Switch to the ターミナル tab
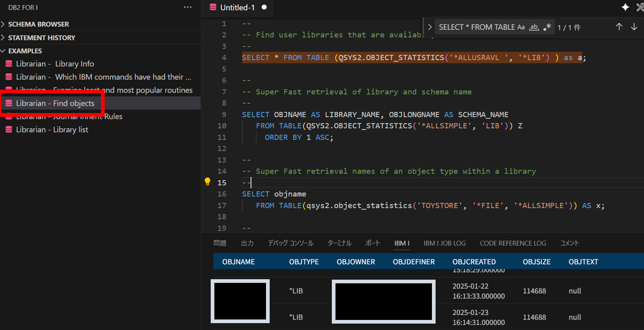644x330 pixels. (340, 243)
